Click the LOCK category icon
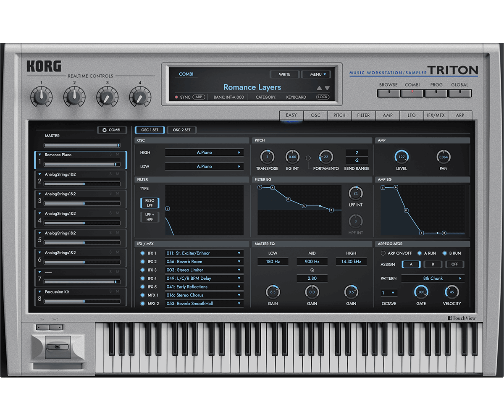The width and height of the screenshot is (504, 420). pyautogui.click(x=323, y=97)
